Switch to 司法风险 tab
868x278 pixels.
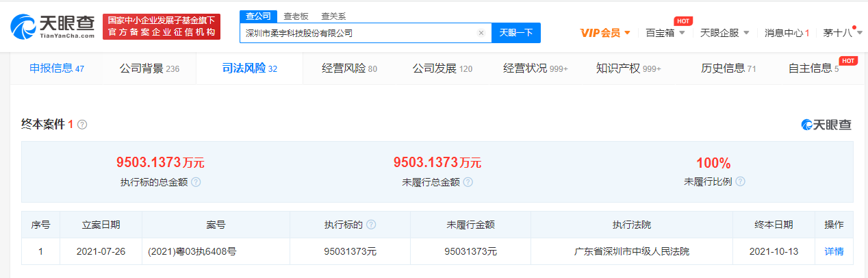click(x=249, y=68)
